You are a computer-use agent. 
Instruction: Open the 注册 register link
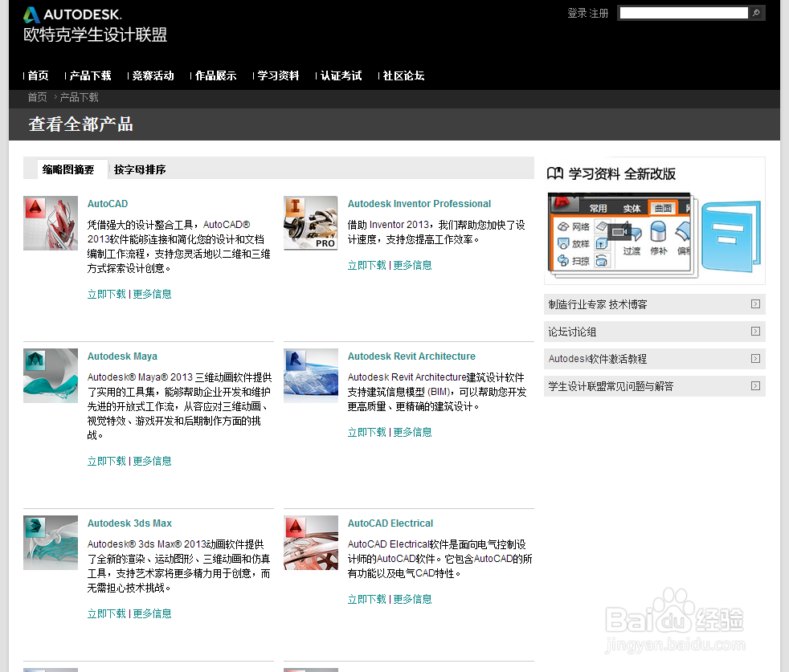pyautogui.click(x=599, y=14)
